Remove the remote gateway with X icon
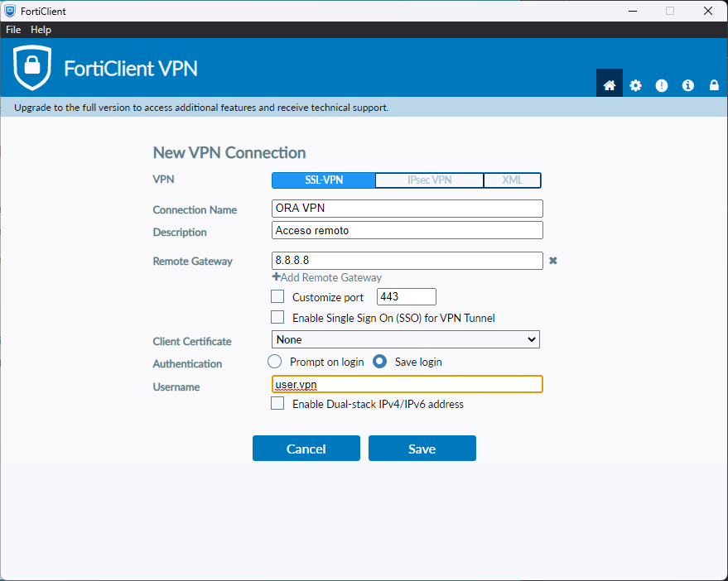Image resolution: width=728 pixels, height=581 pixels. point(553,261)
